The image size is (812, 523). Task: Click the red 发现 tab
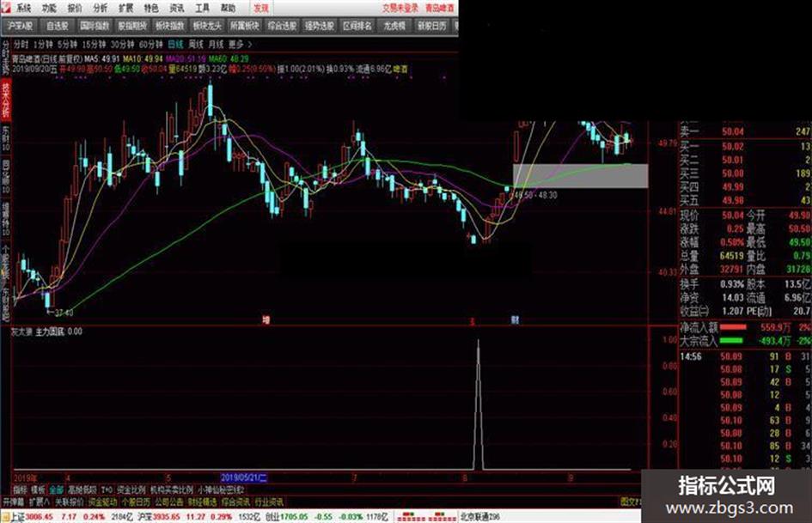point(261,8)
